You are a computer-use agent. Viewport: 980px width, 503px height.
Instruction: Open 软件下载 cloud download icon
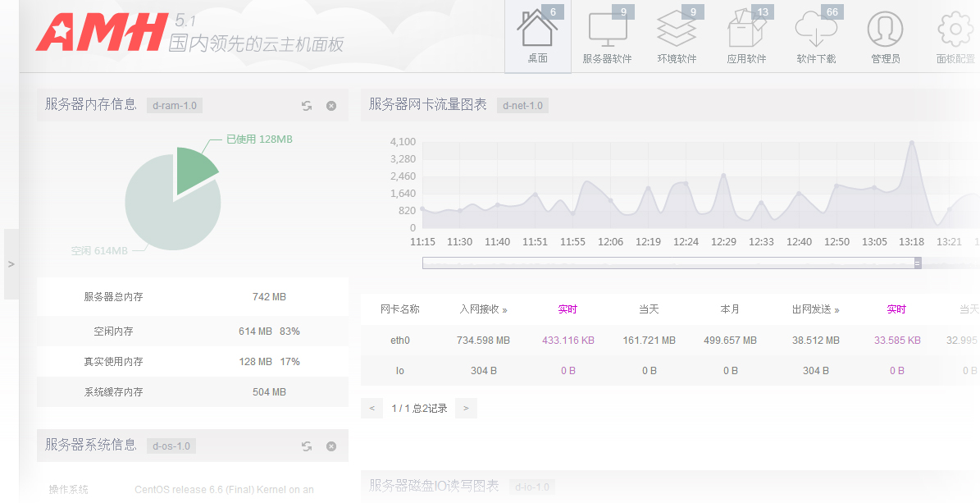pos(816,30)
